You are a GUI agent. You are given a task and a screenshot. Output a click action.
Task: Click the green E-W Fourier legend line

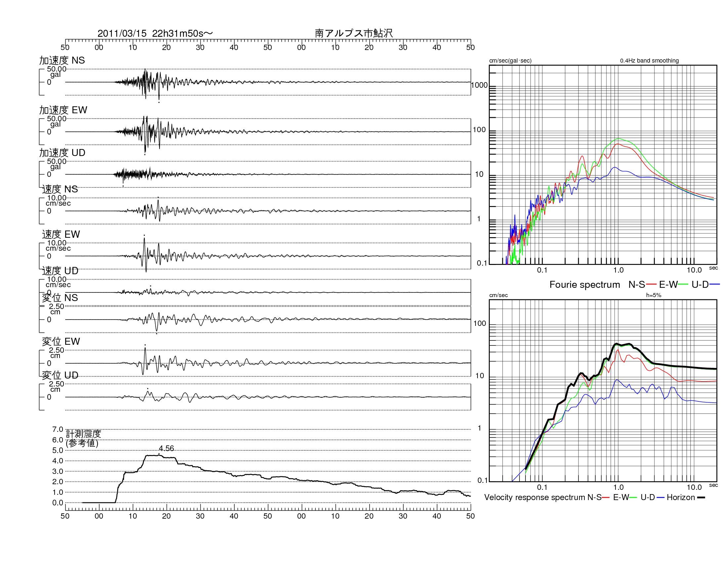pos(683,284)
